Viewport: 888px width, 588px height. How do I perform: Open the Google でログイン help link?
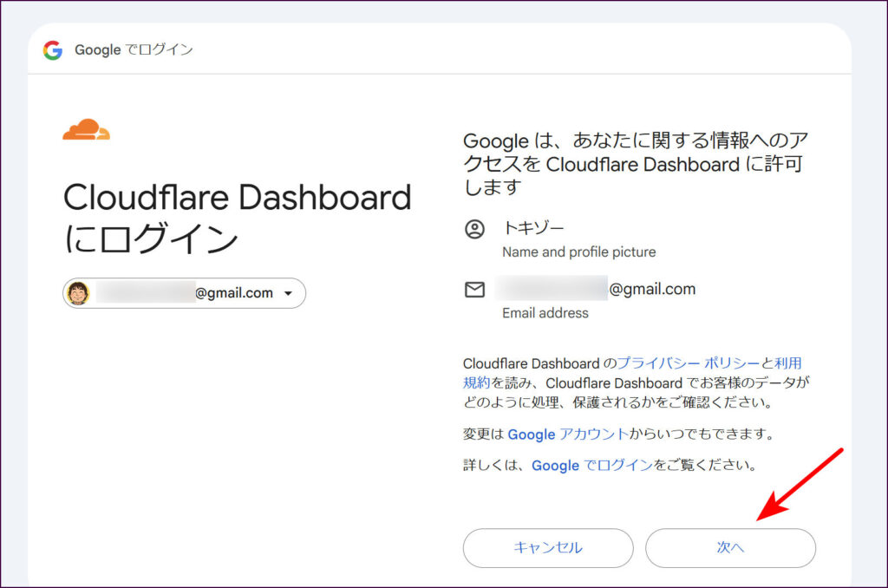[591, 466]
